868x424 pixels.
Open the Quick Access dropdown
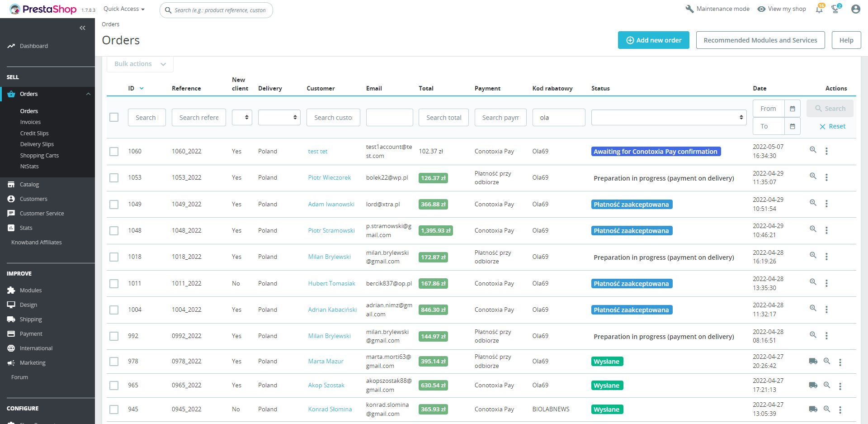click(x=124, y=9)
